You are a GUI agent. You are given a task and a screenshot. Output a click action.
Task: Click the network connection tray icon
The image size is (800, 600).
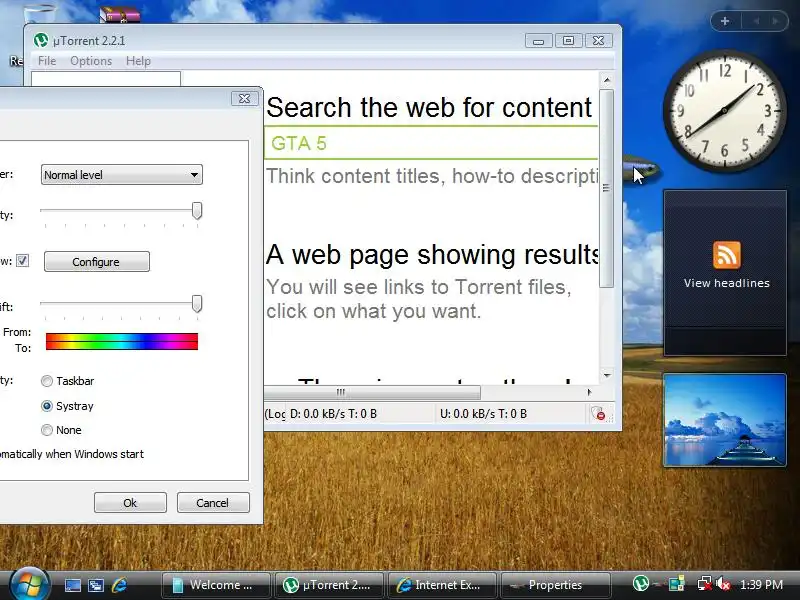click(705, 584)
